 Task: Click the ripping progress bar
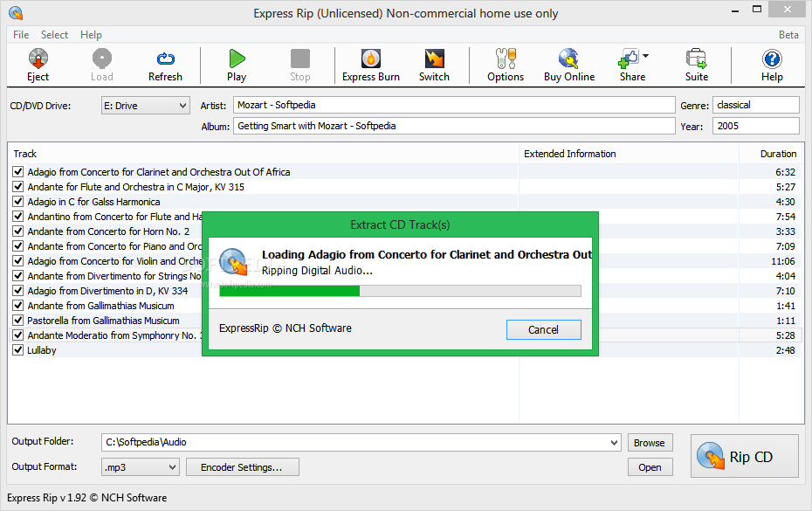coord(400,291)
